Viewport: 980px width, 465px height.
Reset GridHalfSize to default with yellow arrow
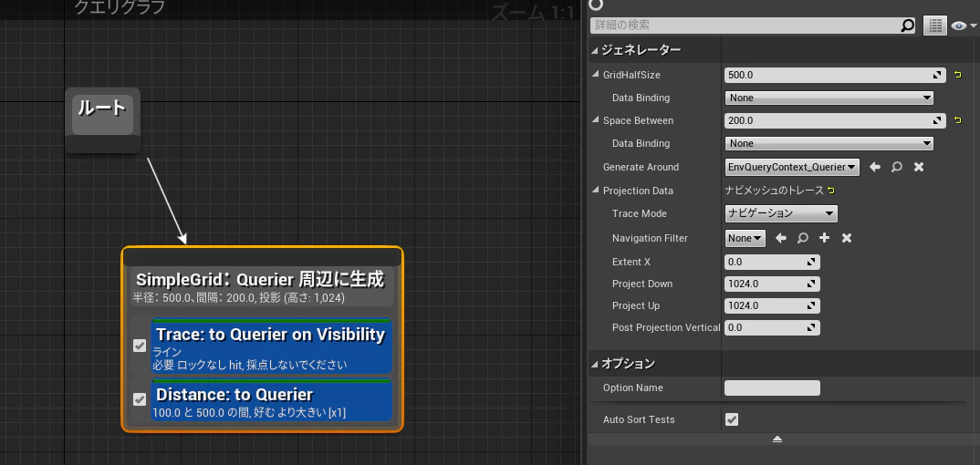[957, 75]
